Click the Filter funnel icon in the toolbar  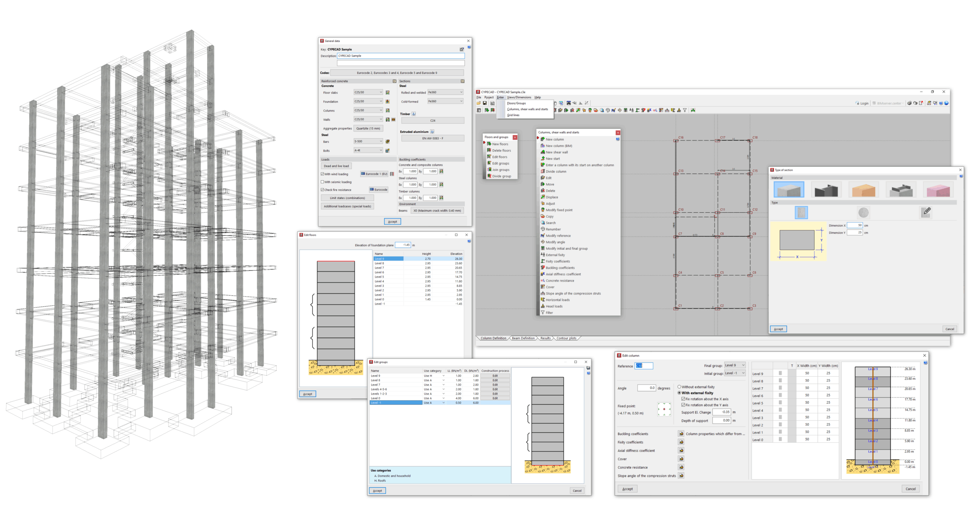pyautogui.click(x=685, y=110)
